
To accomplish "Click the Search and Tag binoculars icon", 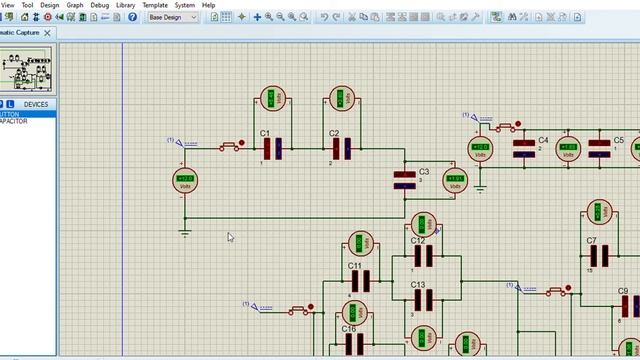I will pos(512,17).
